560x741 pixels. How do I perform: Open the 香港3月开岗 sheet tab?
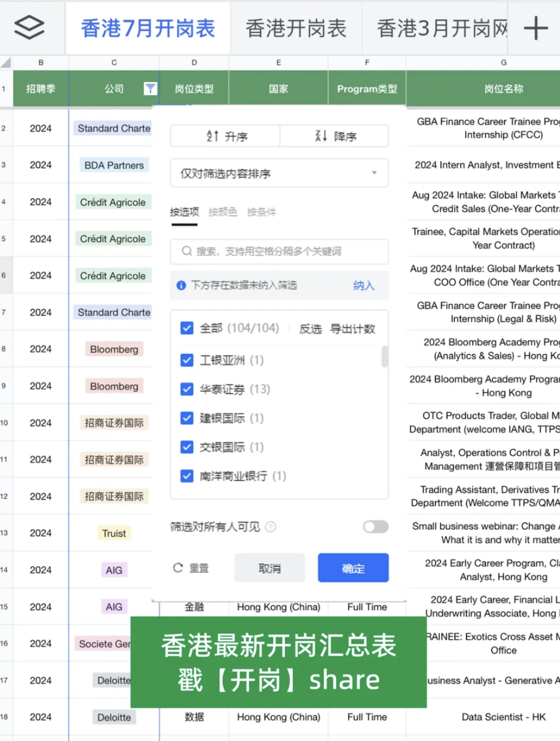(x=442, y=28)
